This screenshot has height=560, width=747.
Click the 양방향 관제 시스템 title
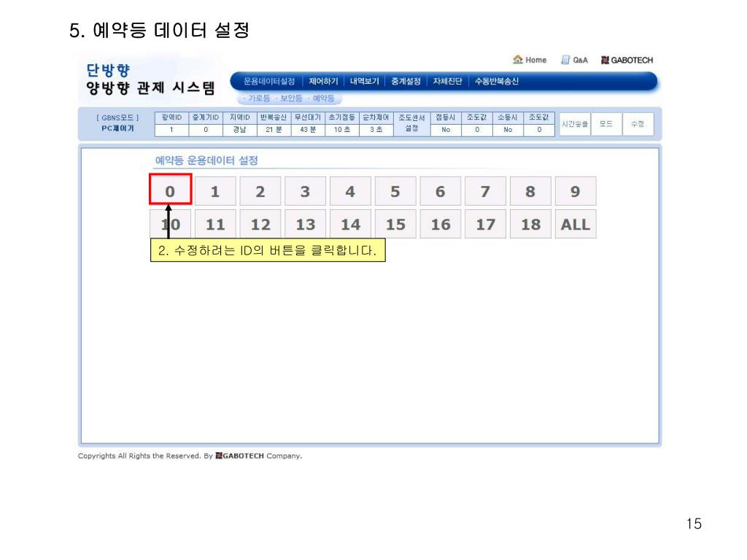point(150,88)
